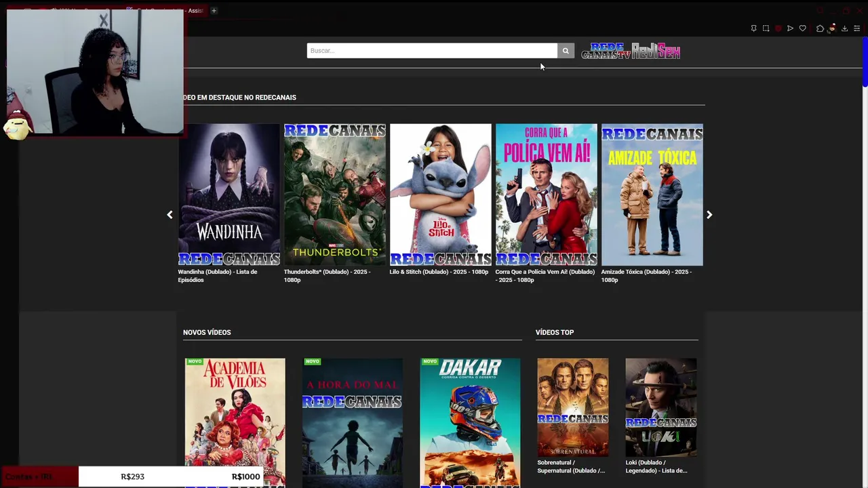This screenshot has width=868, height=488.
Task: Open the extensions cube icon
Action: point(820,28)
